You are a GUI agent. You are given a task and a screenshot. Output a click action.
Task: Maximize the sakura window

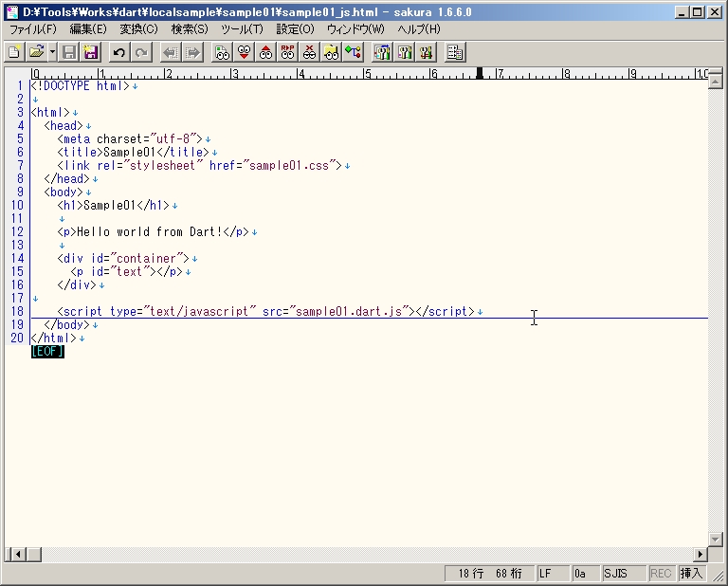tap(698, 12)
